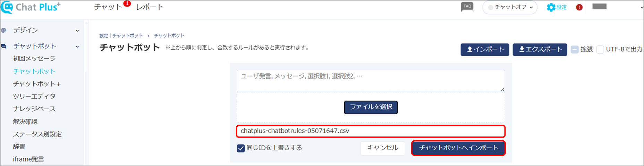644x166 pixels.
Task: Uncheck the 同じIDを上書きする checkbox
Action: pos(241,148)
